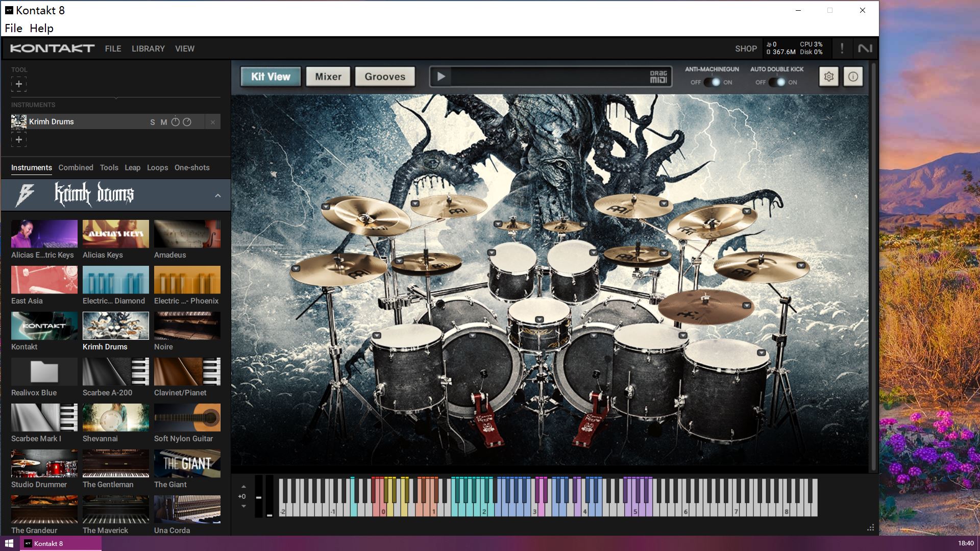Click the Kontakt logo in header
Screen dimensions: 980x551
click(52, 48)
